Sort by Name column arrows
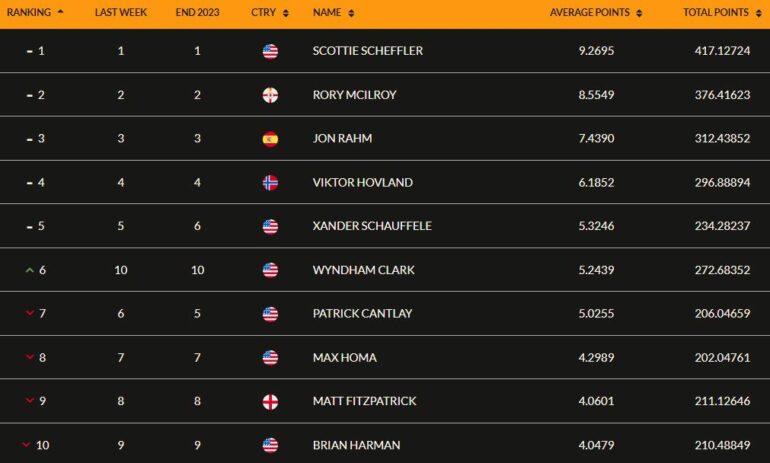 [351, 13]
